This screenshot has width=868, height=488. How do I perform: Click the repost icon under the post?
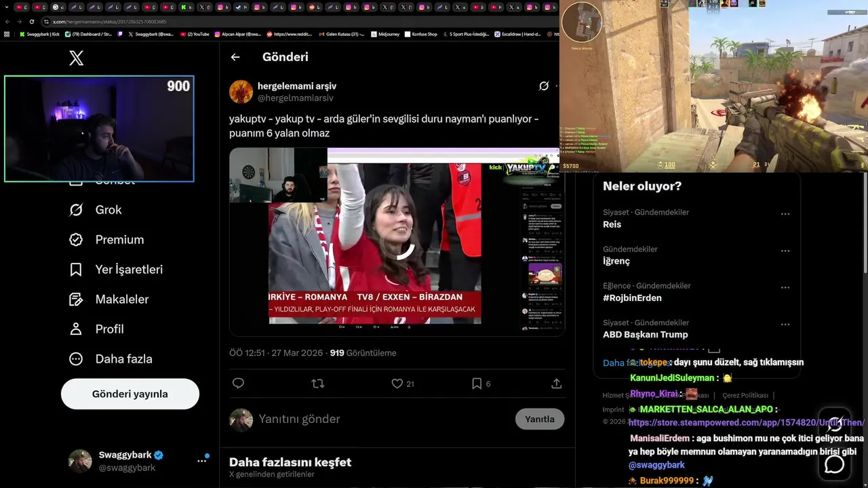[x=317, y=384]
